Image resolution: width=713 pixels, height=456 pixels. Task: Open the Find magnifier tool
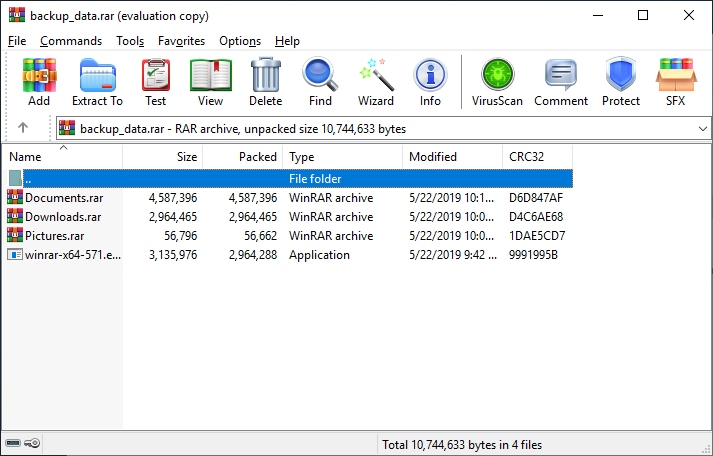coord(320,82)
